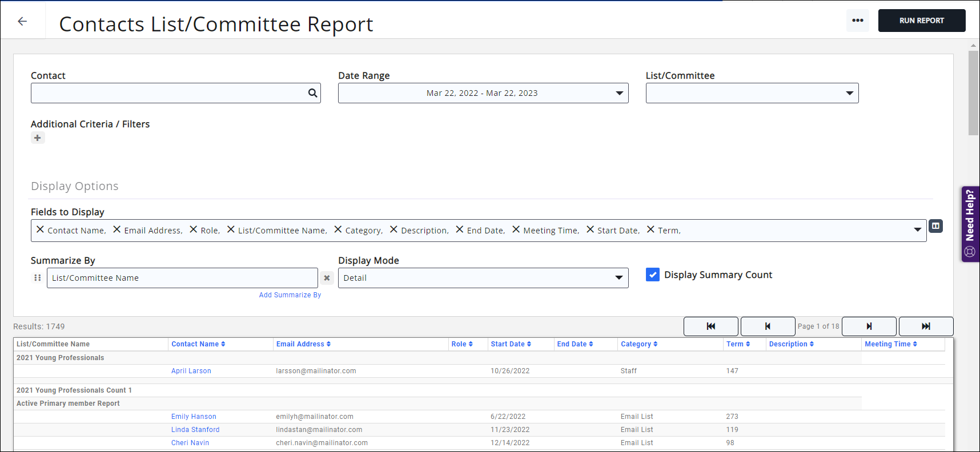Click the Add Summarize By link

[x=290, y=295]
